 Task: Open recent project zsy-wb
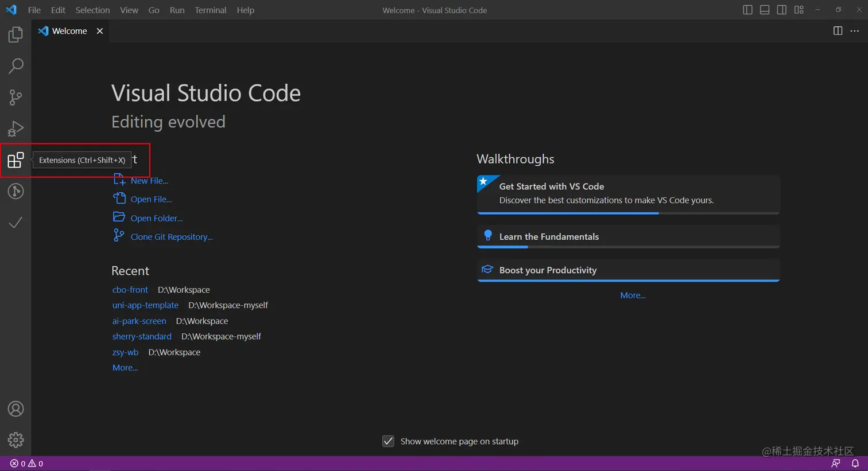pyautogui.click(x=125, y=352)
